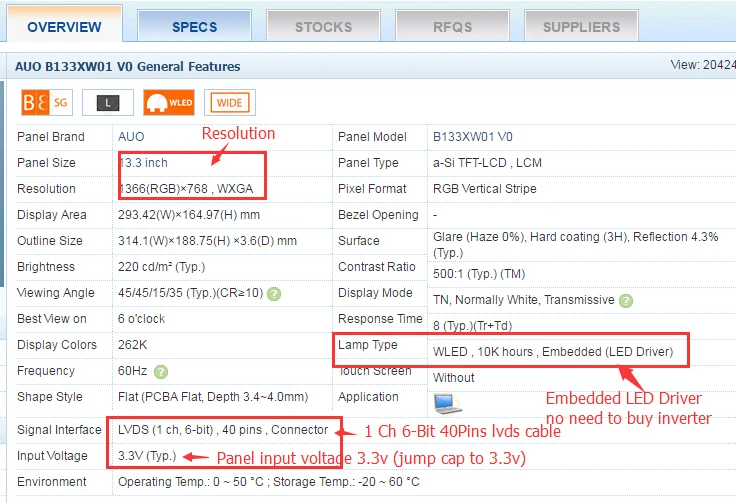736x503 pixels.
Task: Click the 'Outline Size' label
Action: coord(50,241)
